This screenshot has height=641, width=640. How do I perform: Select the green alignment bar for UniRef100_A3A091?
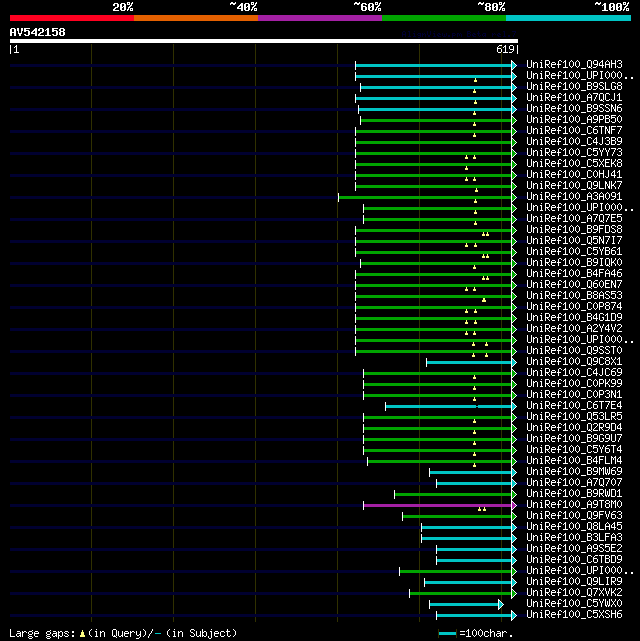425,197
